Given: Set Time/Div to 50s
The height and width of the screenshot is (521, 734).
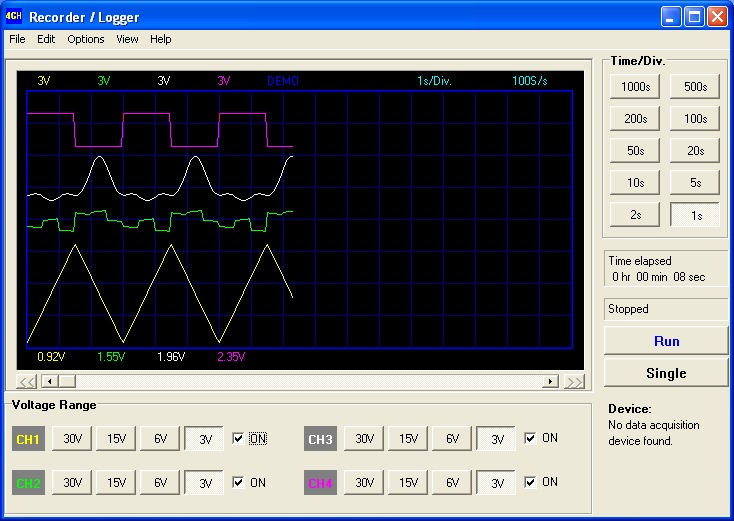Looking at the screenshot, I should pos(635,151).
